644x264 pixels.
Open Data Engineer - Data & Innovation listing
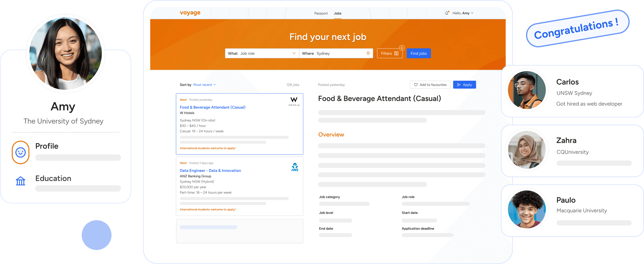point(210,170)
